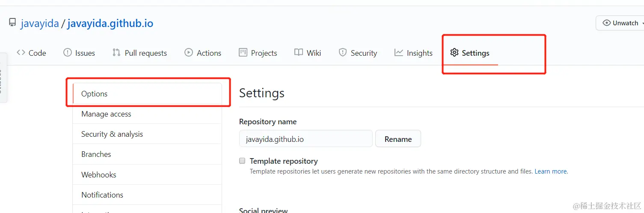Click the Code tab angle-brackets icon
Image resolution: width=644 pixels, height=213 pixels.
[x=21, y=53]
